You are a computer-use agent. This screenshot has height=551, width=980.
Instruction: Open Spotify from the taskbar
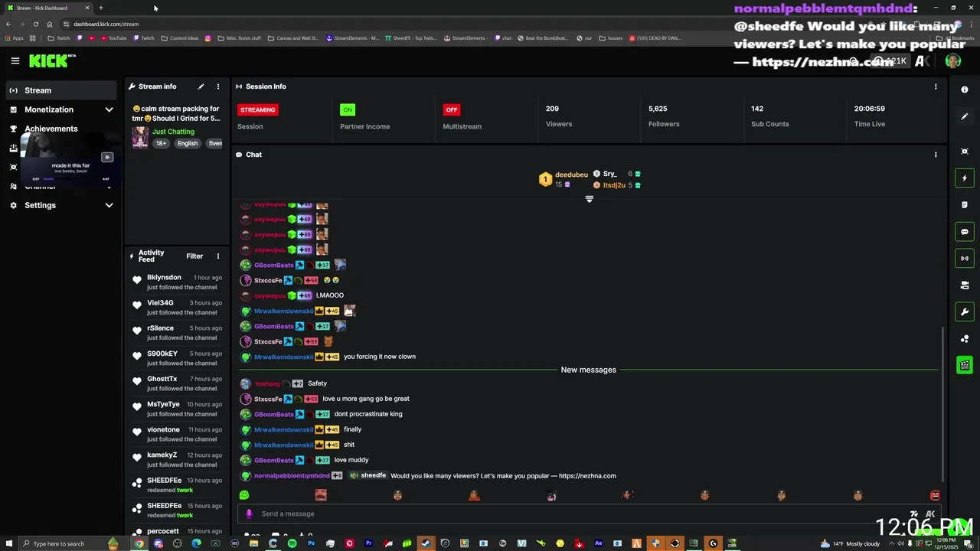coord(292,543)
